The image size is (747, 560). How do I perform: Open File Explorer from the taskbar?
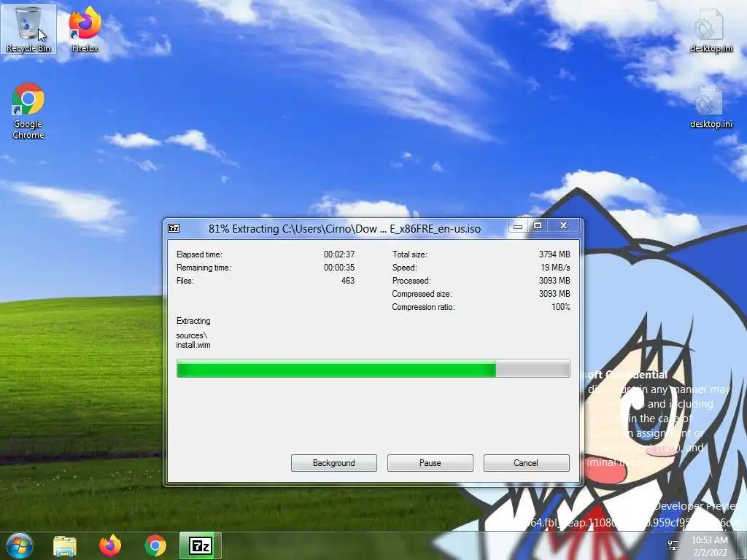pyautogui.click(x=65, y=545)
